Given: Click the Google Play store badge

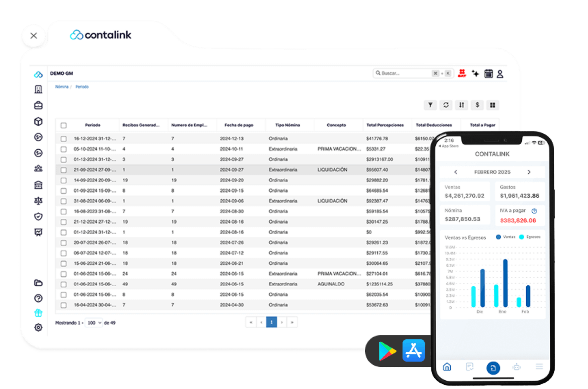Looking at the screenshot, I should 387,351.
